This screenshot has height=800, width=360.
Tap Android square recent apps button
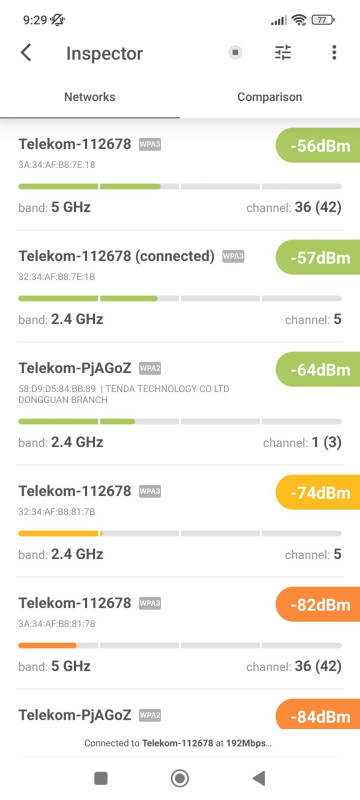point(101,778)
